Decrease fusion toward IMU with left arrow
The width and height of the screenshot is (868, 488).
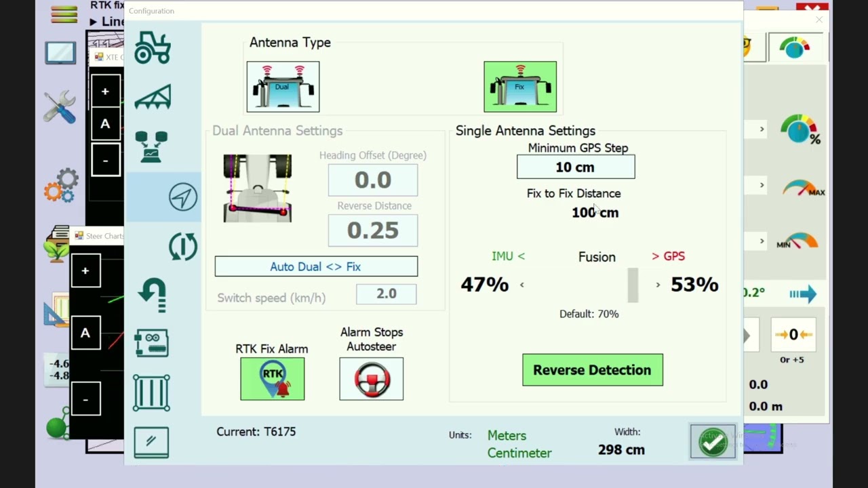[521, 285]
